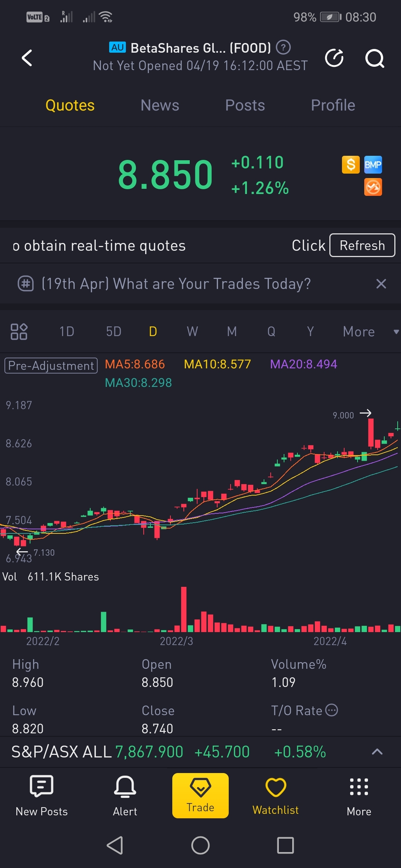Select the 1D chart period
The height and width of the screenshot is (868, 401).
pos(67,332)
